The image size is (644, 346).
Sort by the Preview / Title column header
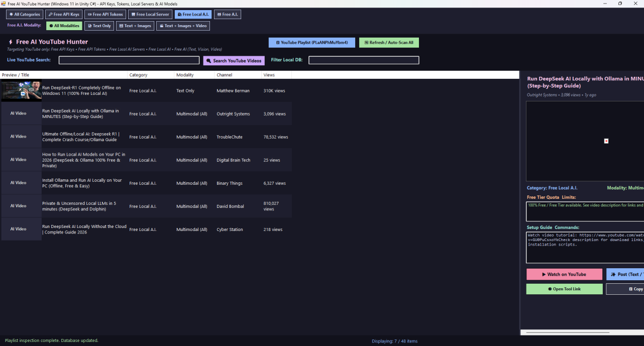point(64,75)
